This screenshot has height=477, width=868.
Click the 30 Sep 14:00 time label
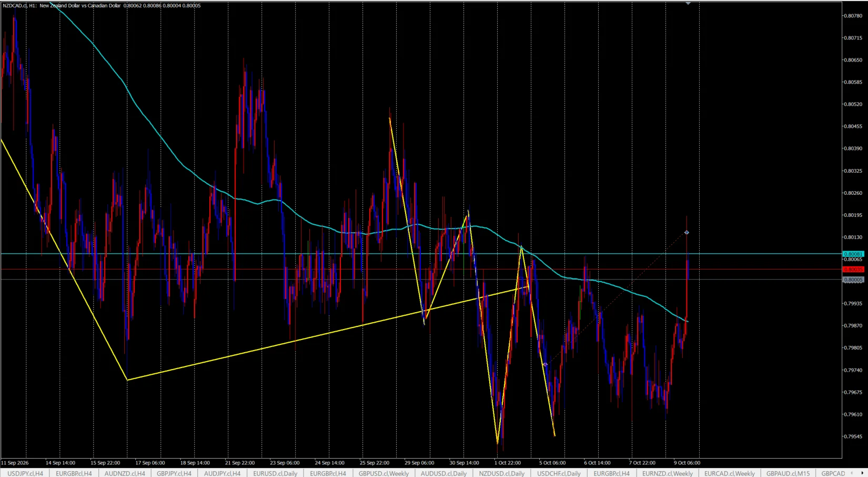[464, 463]
